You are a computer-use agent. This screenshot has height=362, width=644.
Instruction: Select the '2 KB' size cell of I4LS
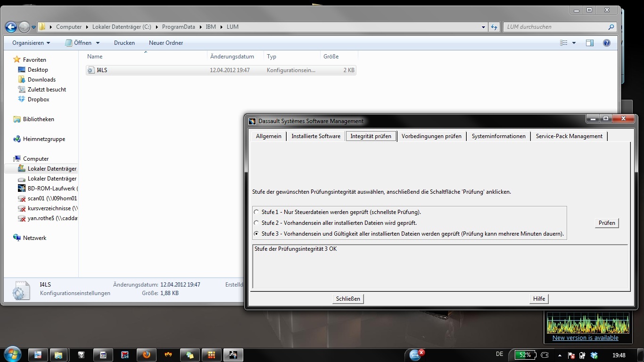pyautogui.click(x=348, y=70)
